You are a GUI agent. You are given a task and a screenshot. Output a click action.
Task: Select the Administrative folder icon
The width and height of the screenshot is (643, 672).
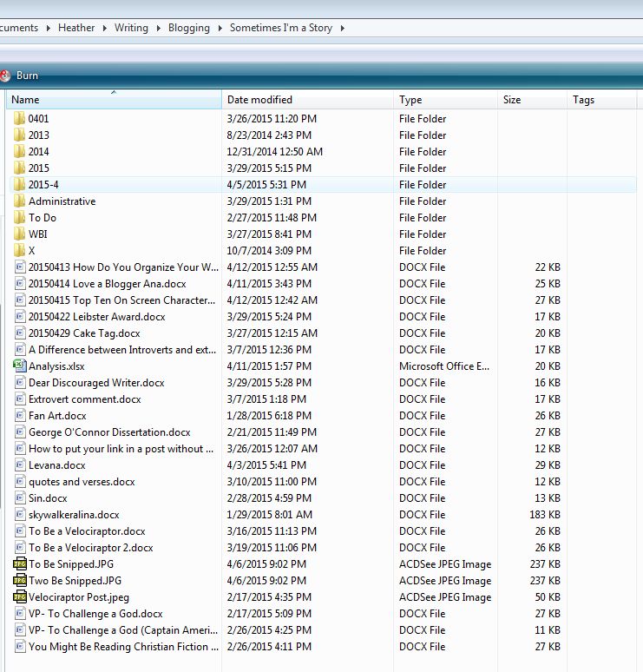[19, 201]
